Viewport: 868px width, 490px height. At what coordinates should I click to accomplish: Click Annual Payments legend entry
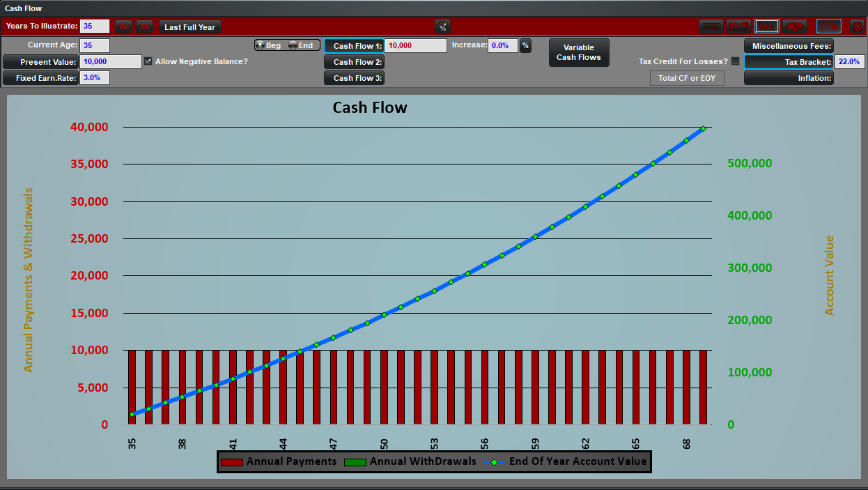[279, 461]
